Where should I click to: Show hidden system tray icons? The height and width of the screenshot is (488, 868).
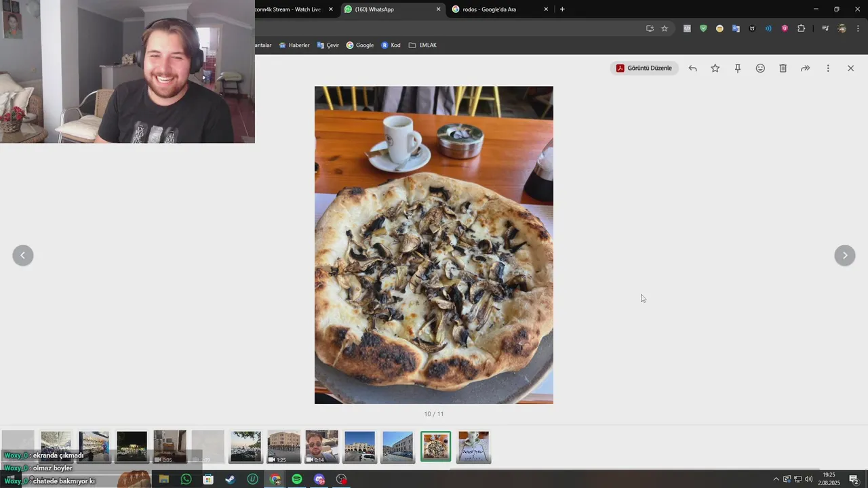[x=776, y=479]
